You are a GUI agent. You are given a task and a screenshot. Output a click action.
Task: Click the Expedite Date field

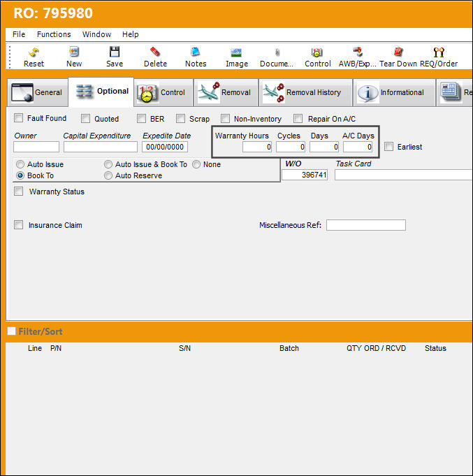[x=165, y=147]
